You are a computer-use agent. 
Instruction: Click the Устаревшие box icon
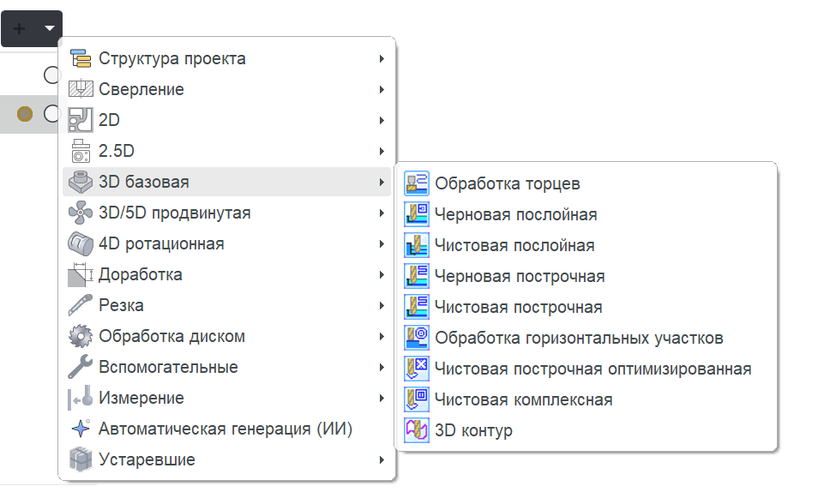tap(81, 459)
